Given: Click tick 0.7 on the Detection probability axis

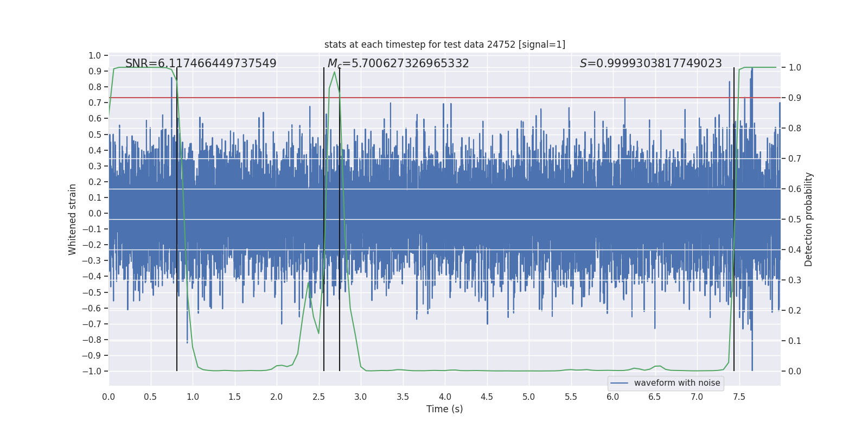Looking at the screenshot, I should tap(795, 158).
